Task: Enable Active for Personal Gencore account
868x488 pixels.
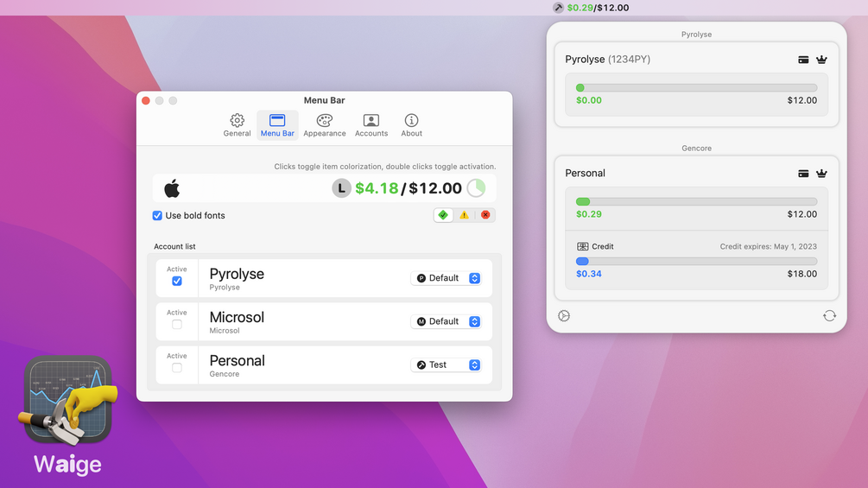Action: [176, 367]
